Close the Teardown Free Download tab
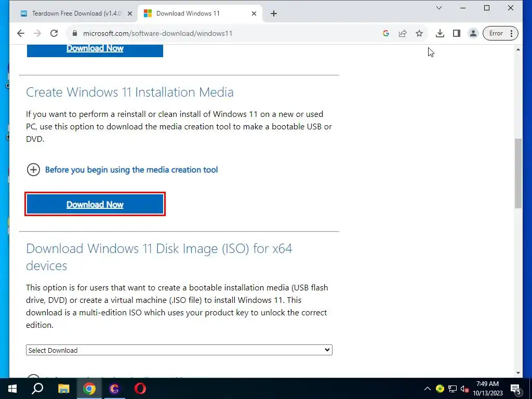The width and height of the screenshot is (532, 399). point(129,14)
